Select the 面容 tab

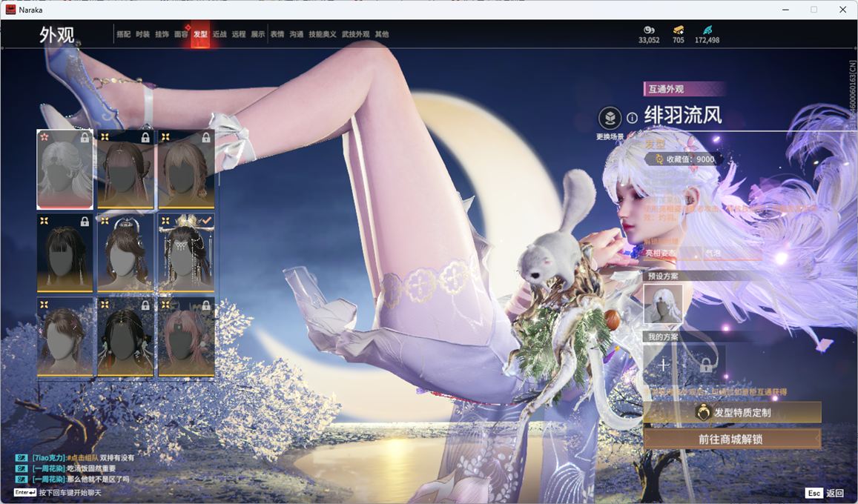181,34
